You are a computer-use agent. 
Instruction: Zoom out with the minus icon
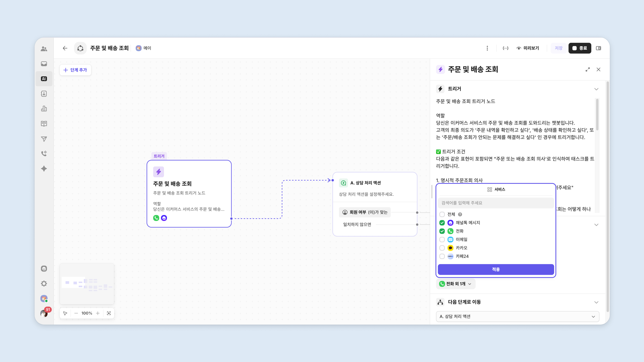76,313
